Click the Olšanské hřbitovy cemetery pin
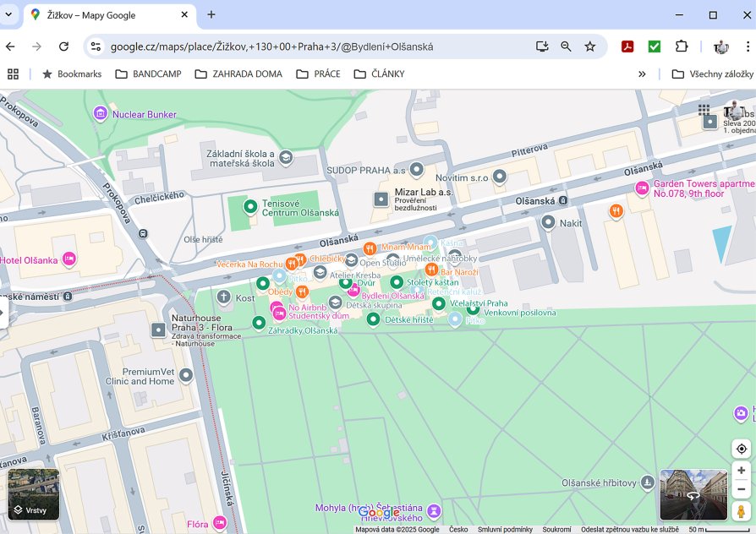756x534 pixels. point(648,482)
